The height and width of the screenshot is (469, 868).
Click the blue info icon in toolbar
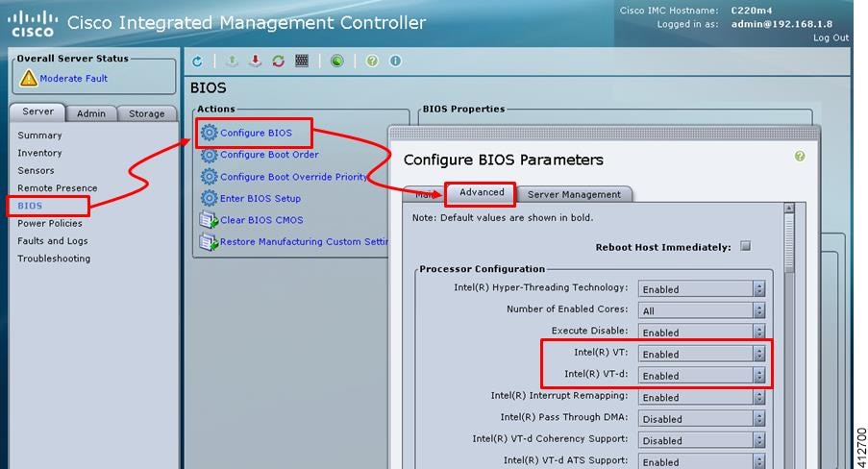tap(395, 61)
